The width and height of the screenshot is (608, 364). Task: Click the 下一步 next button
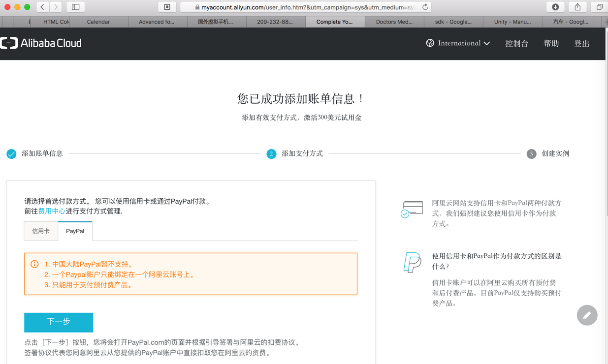click(59, 322)
